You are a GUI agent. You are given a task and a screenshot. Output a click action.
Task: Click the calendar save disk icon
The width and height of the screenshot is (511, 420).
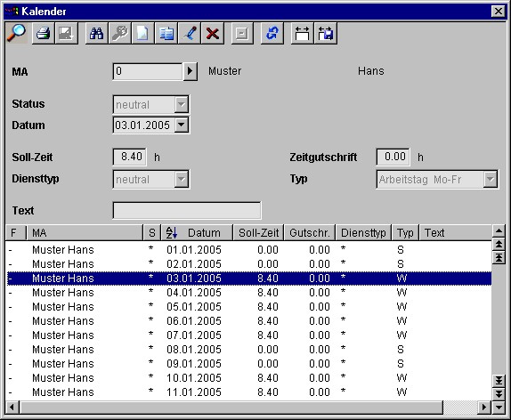pos(325,33)
